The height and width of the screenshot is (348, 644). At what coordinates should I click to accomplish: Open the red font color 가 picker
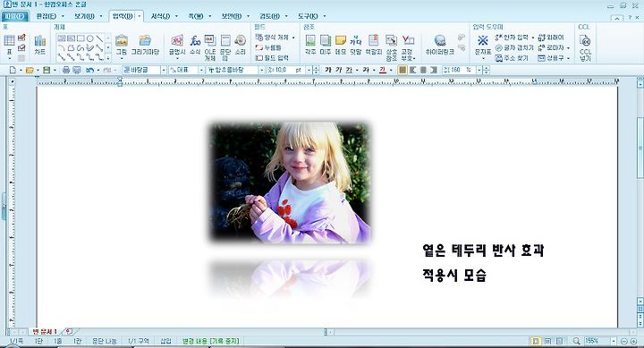[x=383, y=71]
